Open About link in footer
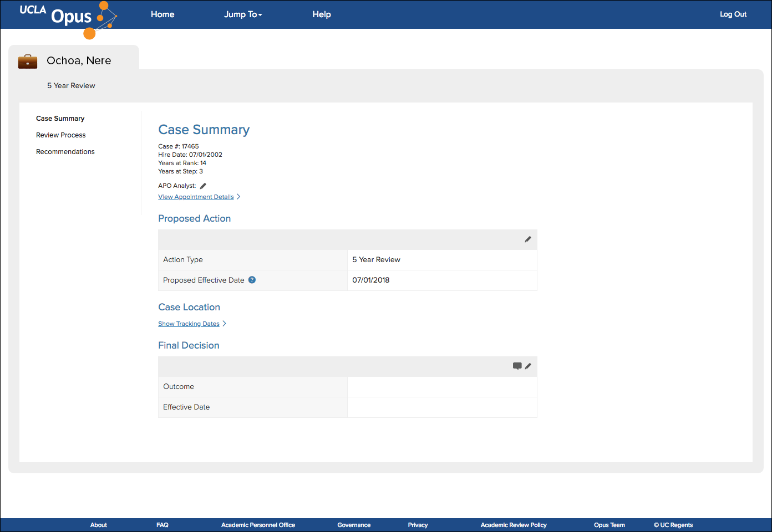Image resolution: width=772 pixels, height=532 pixels. tap(99, 525)
